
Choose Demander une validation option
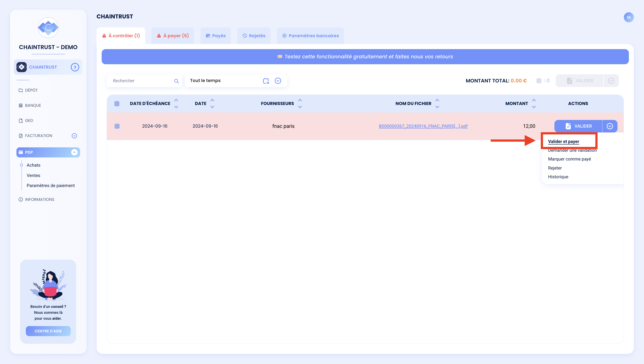point(572,150)
